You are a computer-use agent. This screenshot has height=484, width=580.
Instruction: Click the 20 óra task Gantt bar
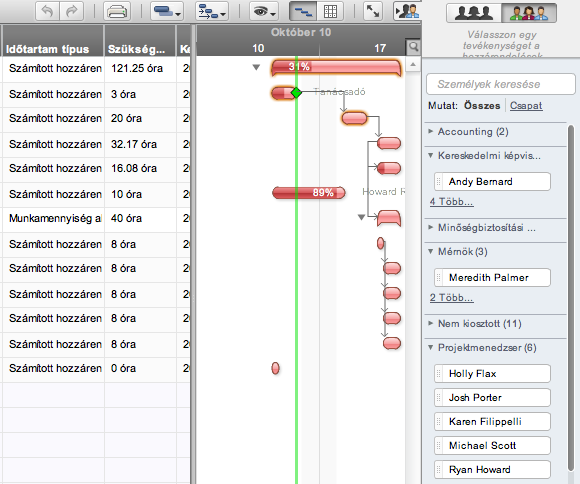pyautogui.click(x=354, y=118)
